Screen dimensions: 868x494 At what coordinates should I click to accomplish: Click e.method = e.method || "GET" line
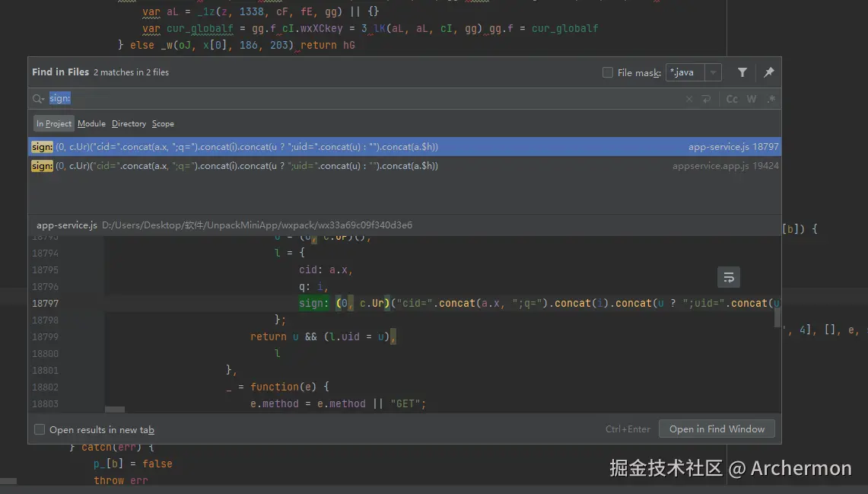339,403
